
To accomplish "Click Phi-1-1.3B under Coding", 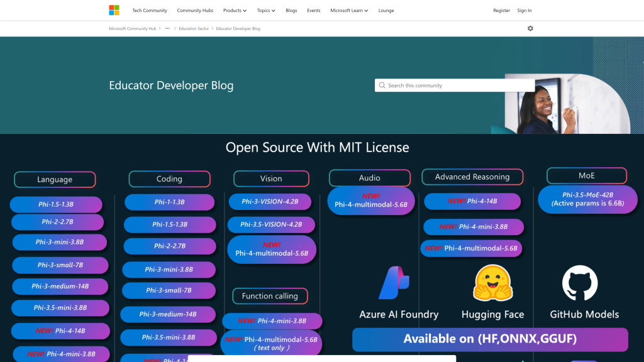I will click(x=169, y=202).
